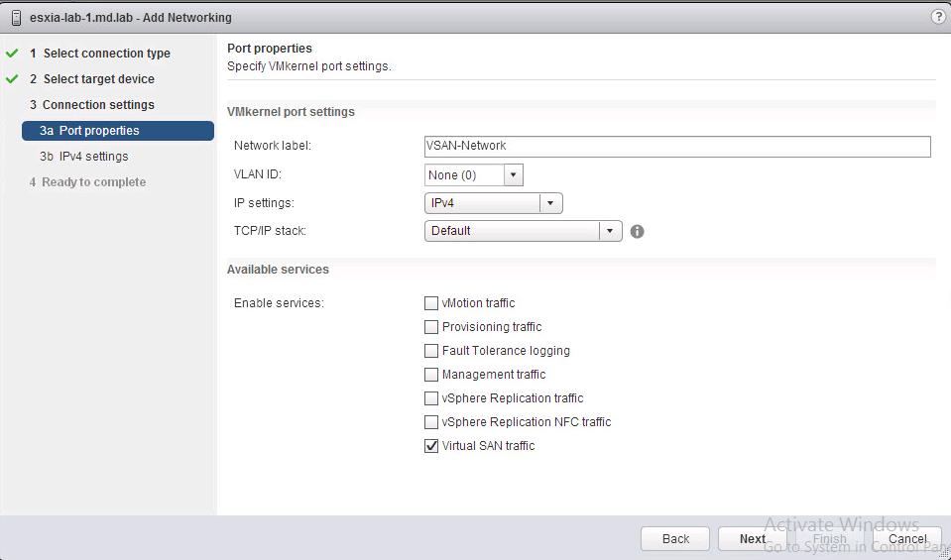Enable Provisioning traffic checkbox
The width and height of the screenshot is (951, 560).
431,327
